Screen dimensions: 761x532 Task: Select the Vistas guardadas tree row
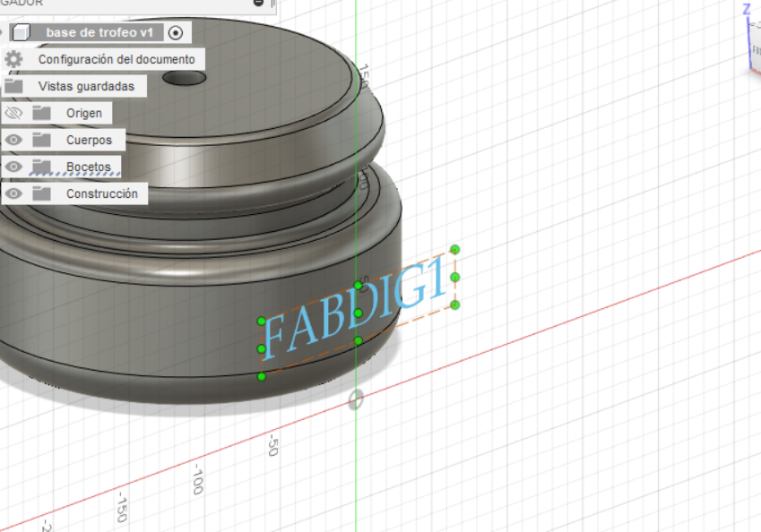tap(74, 86)
